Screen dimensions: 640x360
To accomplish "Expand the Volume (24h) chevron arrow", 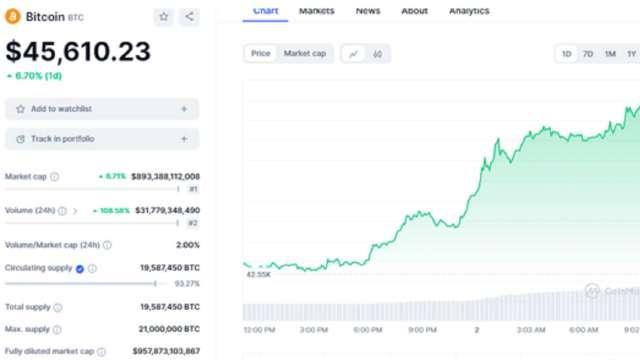I will click(75, 211).
